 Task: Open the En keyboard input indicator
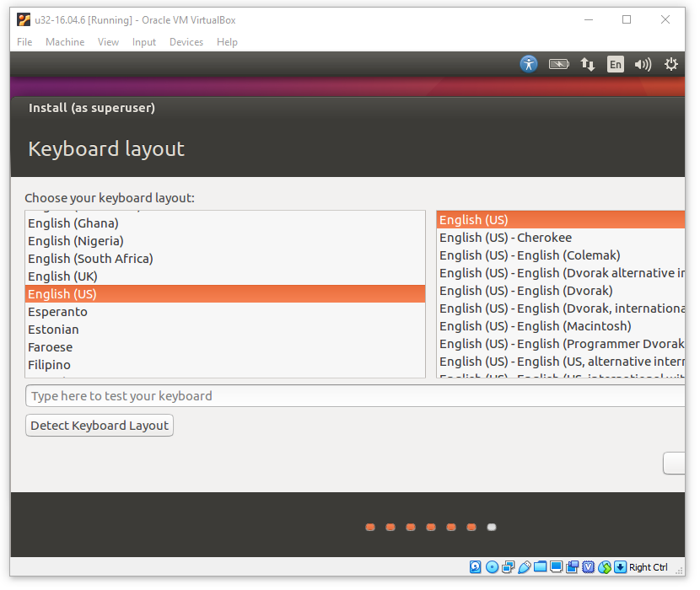(616, 64)
